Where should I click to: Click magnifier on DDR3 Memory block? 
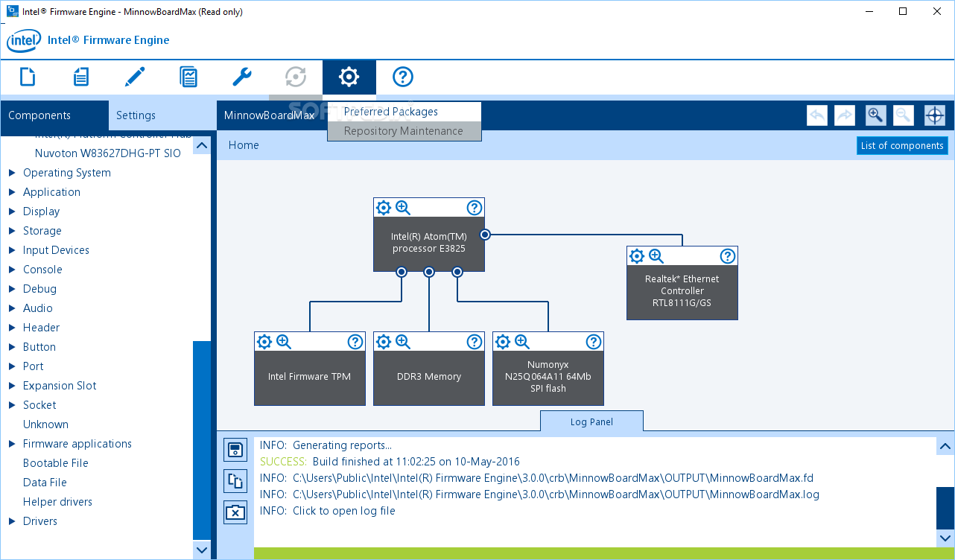(x=403, y=342)
